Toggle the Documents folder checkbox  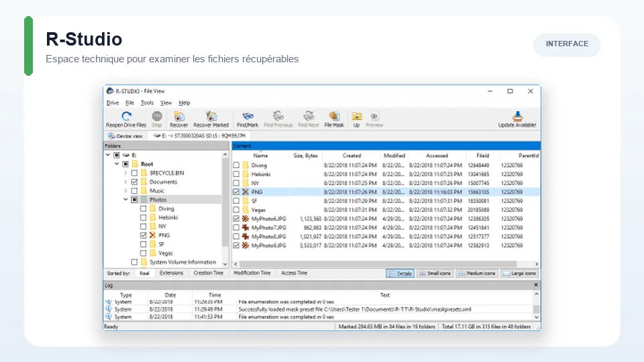click(x=134, y=182)
